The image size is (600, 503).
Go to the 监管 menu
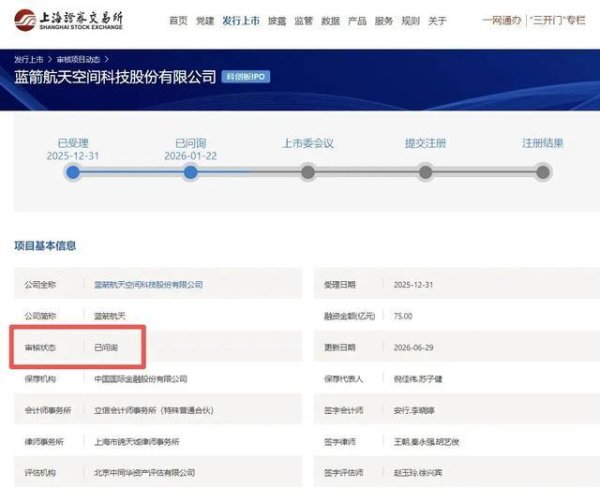[304, 21]
